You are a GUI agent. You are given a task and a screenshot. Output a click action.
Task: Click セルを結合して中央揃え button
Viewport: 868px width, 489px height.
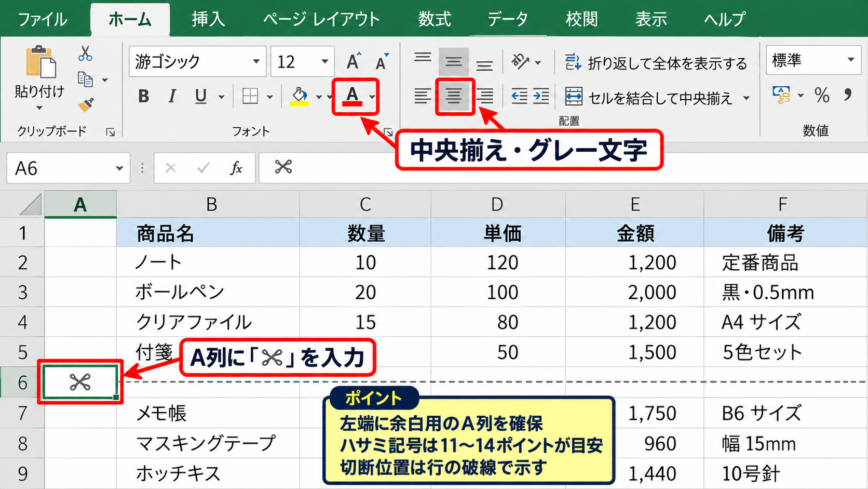point(649,97)
